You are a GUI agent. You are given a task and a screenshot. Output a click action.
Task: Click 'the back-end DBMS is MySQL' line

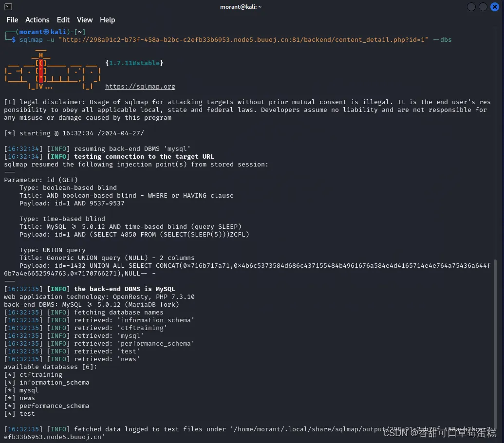[90, 289]
